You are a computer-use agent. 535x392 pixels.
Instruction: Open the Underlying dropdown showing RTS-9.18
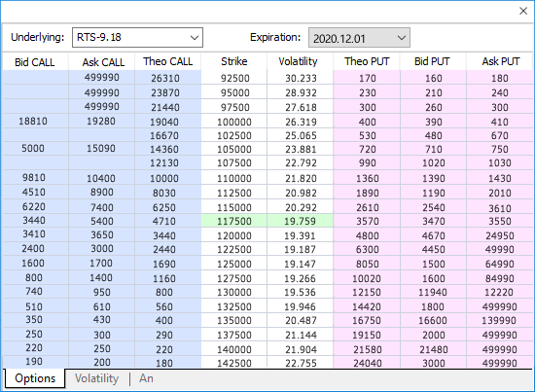tap(137, 38)
